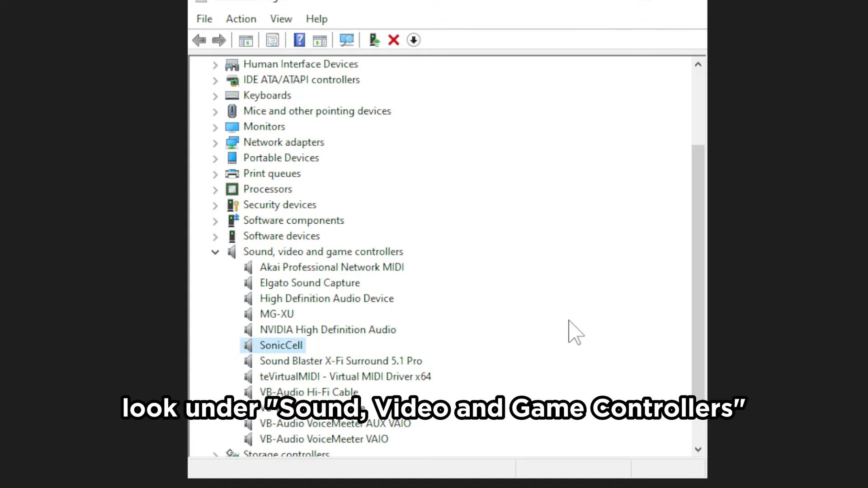Expand the Security devices node
Image resolution: width=868 pixels, height=488 pixels.
(x=215, y=206)
